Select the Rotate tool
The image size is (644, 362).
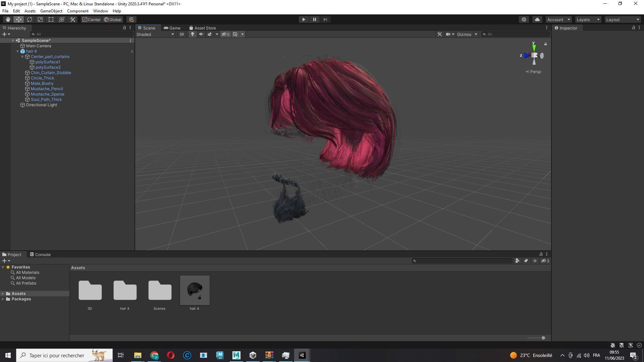click(x=30, y=19)
